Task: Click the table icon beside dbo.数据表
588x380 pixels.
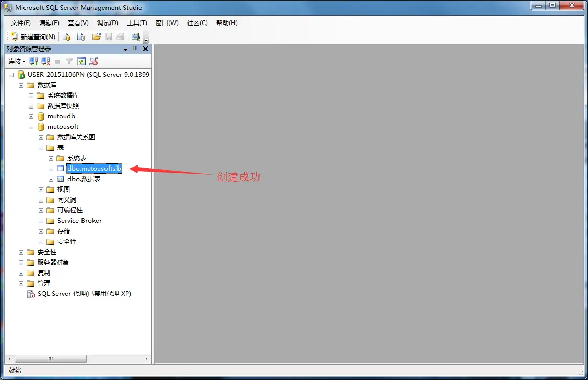Action: tap(61, 179)
